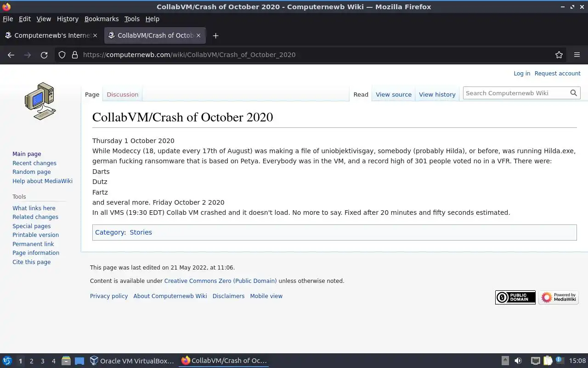Select the Discussion tab
The image size is (588, 368).
point(122,94)
